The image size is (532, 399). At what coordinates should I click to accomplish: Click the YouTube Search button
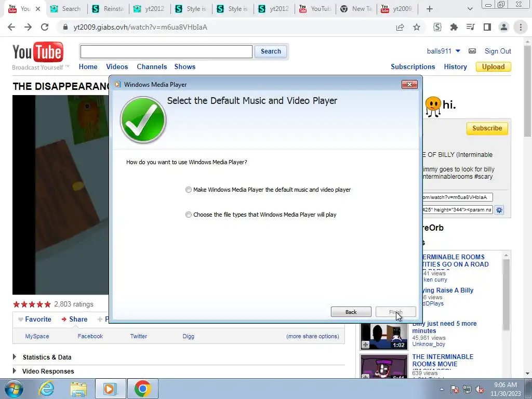[x=270, y=51]
